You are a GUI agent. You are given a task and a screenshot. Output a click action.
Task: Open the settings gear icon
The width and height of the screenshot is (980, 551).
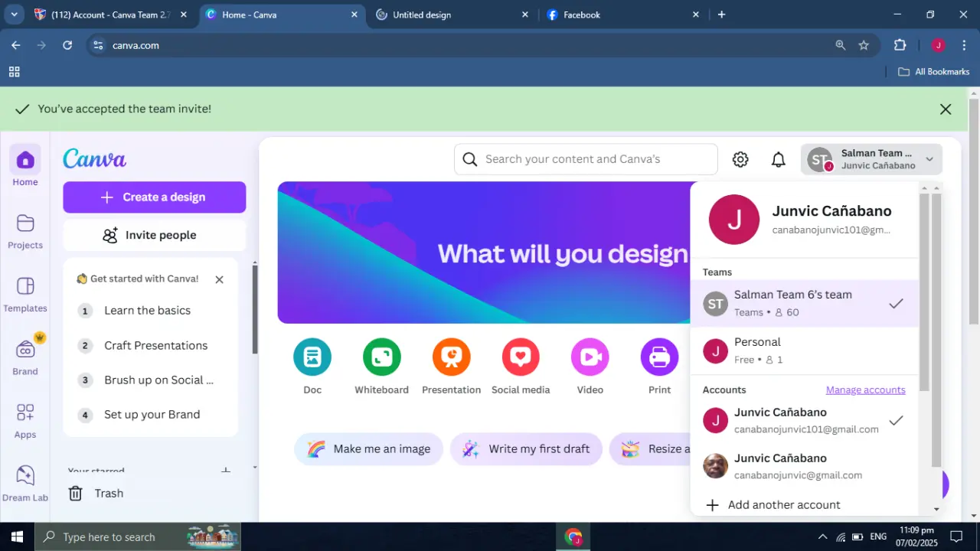740,159
